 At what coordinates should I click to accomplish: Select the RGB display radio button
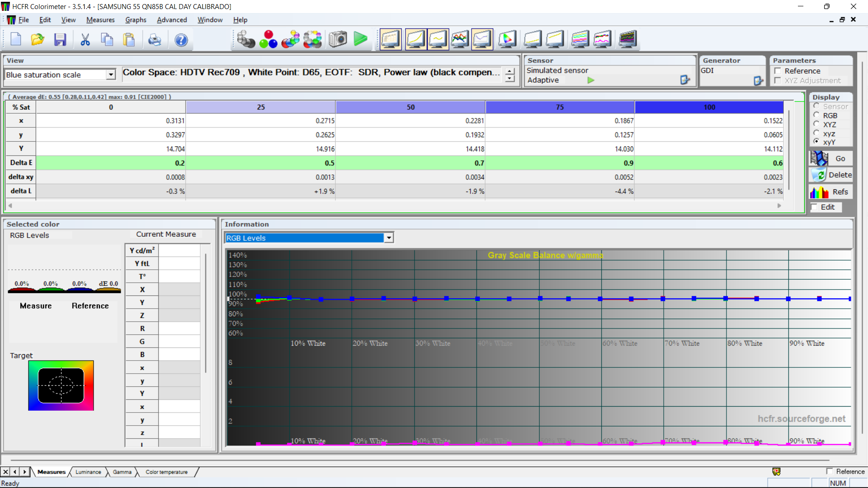(x=816, y=115)
